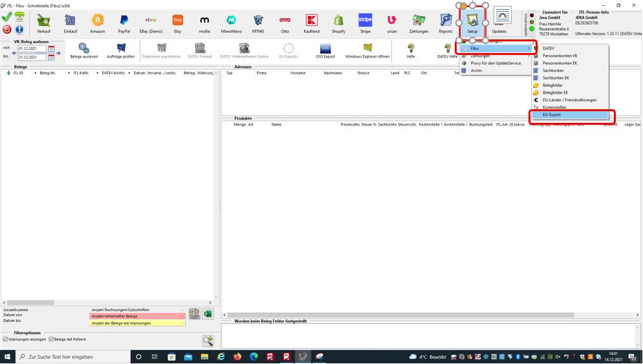Expand the Fibu submenu
The width and height of the screenshot is (643, 364).
pyautogui.click(x=495, y=48)
